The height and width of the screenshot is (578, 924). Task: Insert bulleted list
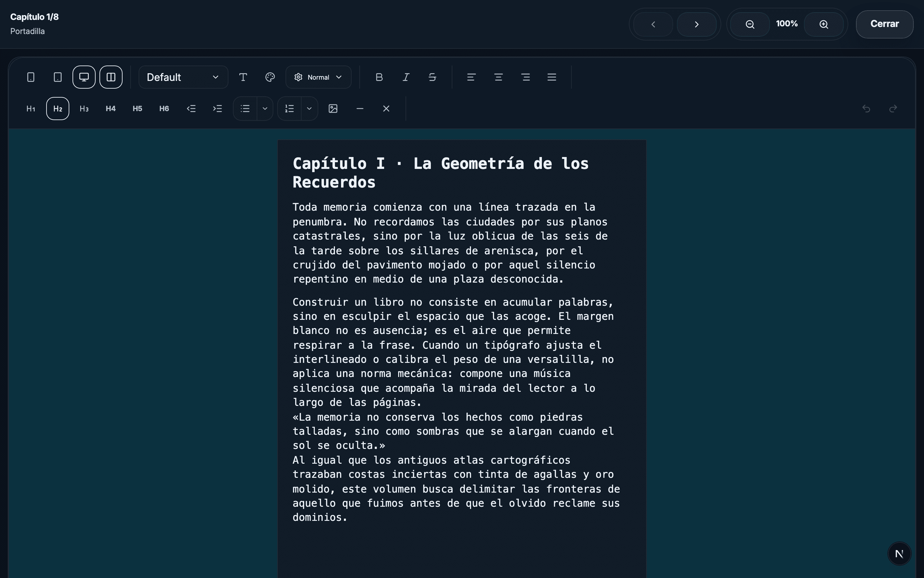click(245, 109)
